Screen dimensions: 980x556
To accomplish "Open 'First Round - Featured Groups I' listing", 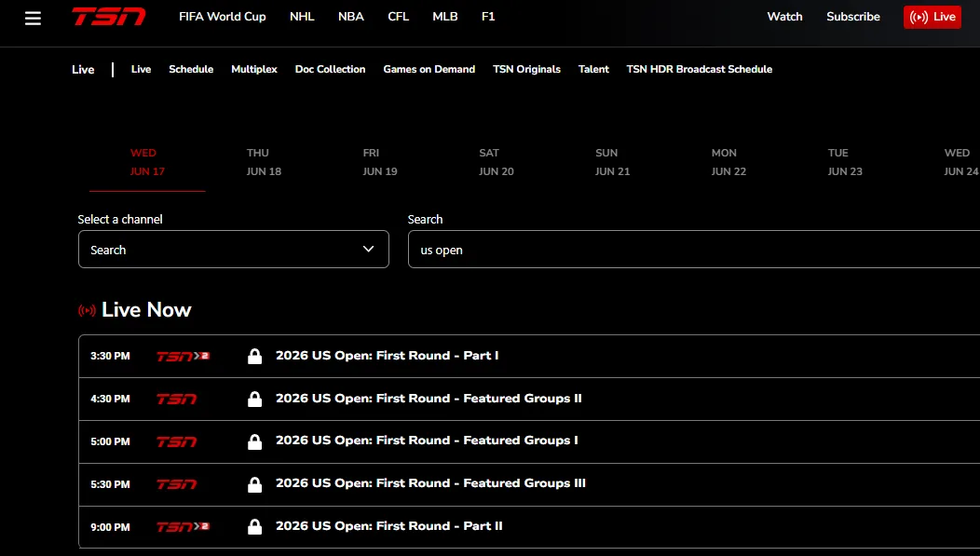I will 427,441.
